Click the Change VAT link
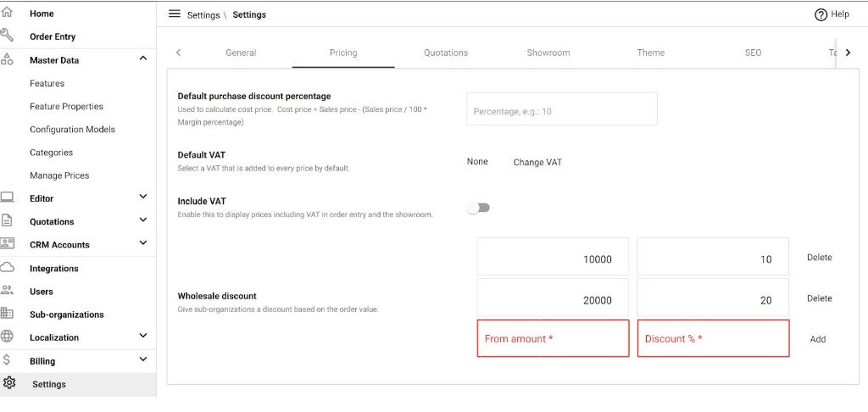The image size is (868, 412). 537,163
